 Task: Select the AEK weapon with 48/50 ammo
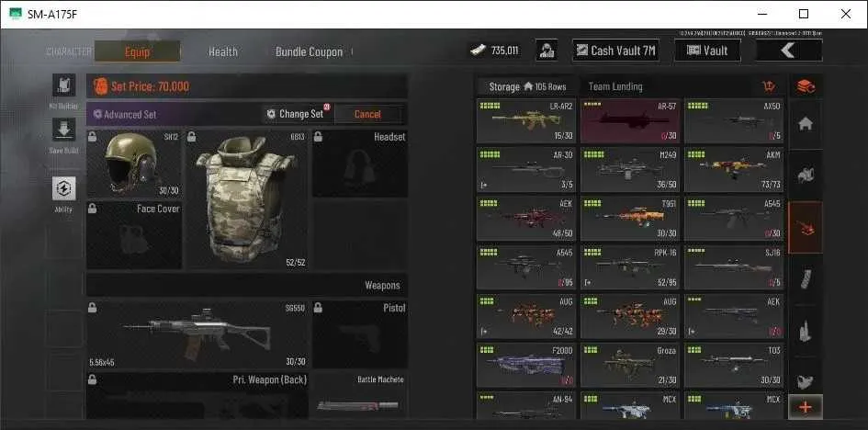point(526,219)
